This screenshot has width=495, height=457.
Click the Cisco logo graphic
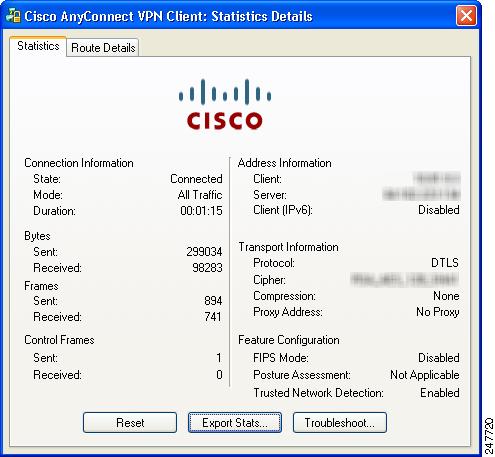[x=225, y=104]
